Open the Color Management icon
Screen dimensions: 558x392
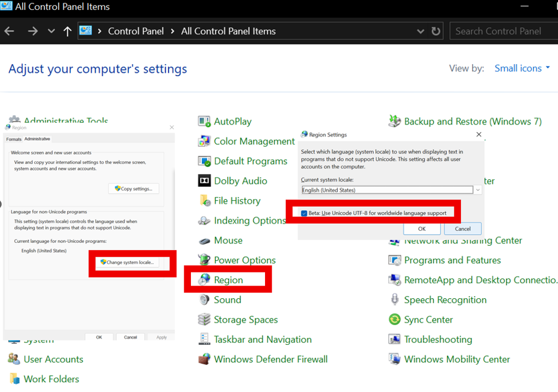point(204,141)
